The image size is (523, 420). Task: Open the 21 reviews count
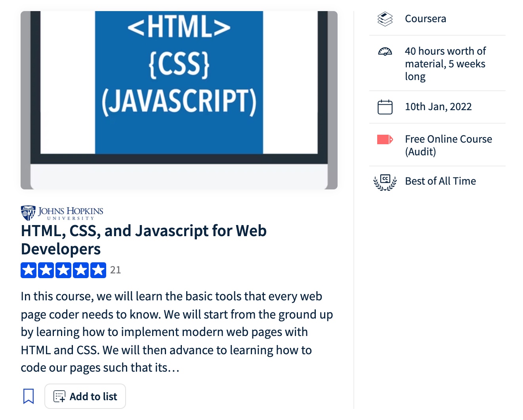115,270
